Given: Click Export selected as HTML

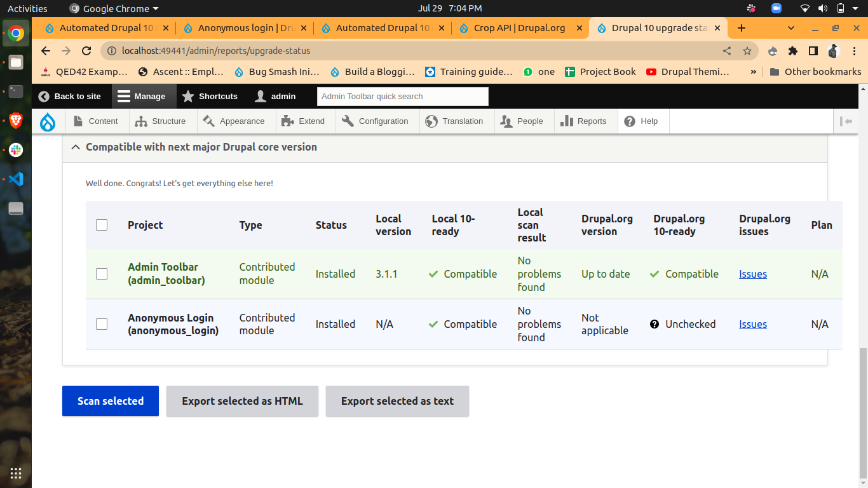Looking at the screenshot, I should (242, 401).
